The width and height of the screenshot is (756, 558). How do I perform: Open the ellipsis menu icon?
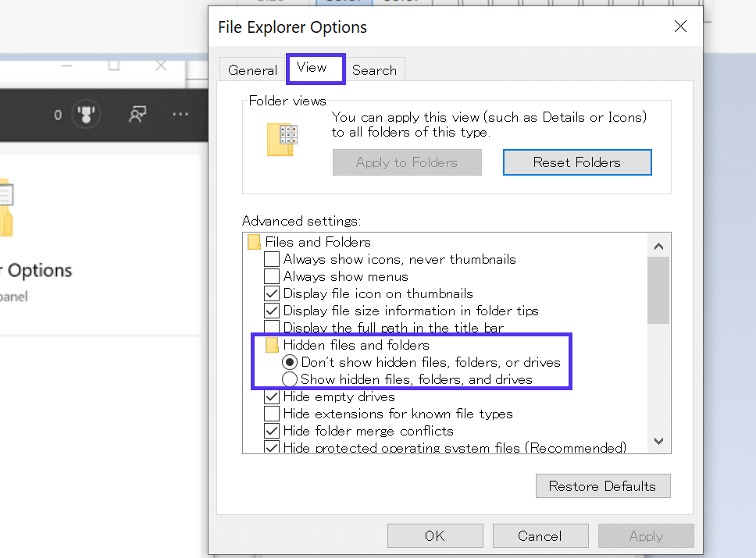(x=180, y=114)
